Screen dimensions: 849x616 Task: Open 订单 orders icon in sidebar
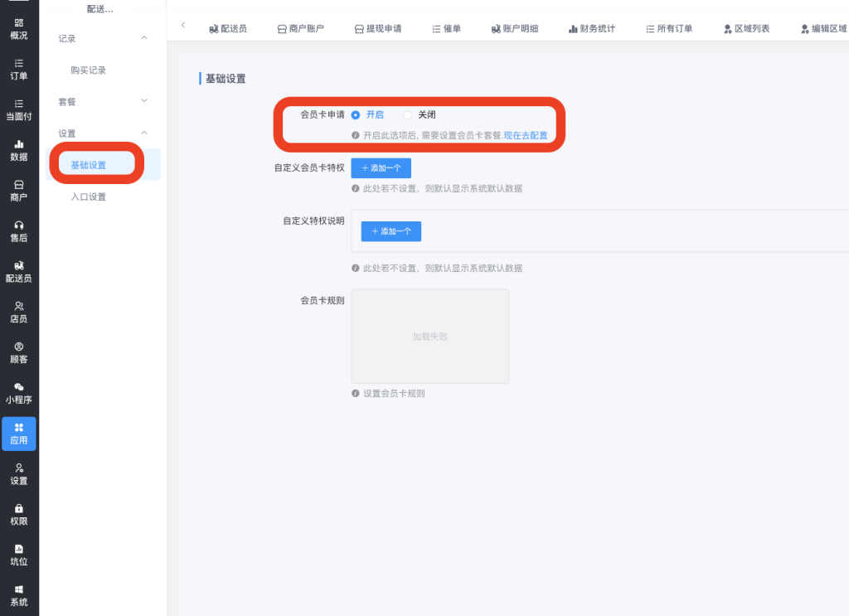18,63
